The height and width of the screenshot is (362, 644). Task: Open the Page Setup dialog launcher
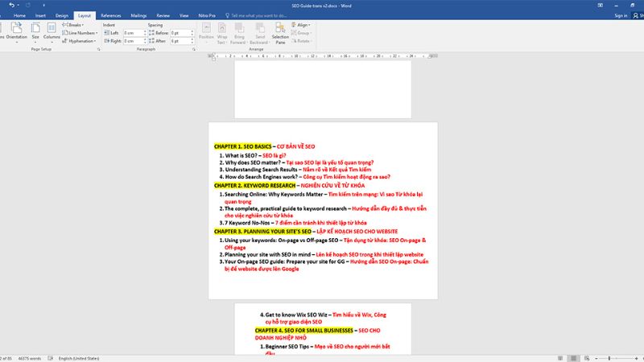tap(98, 49)
